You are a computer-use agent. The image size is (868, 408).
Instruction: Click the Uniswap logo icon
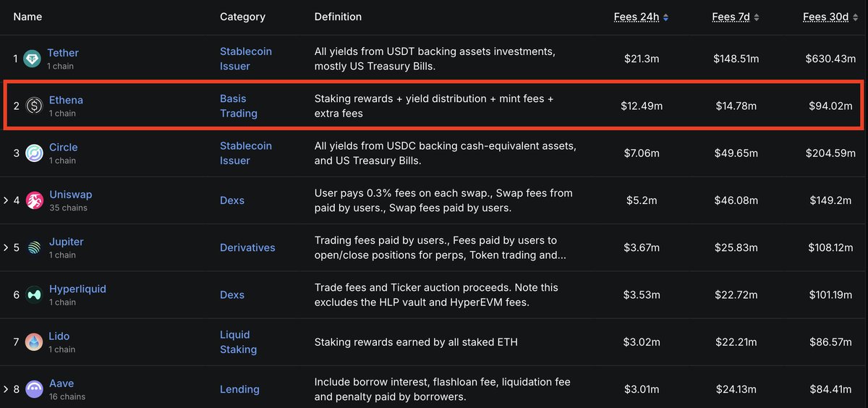pos(34,200)
